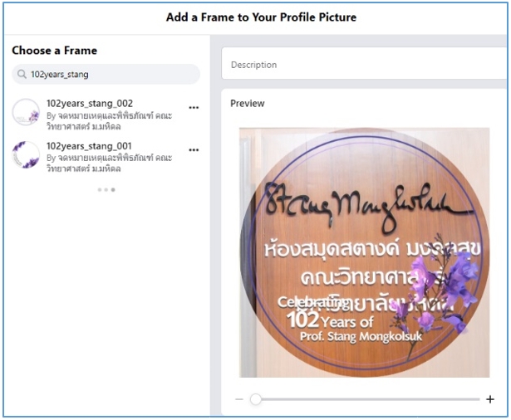Click the author line under 102years_stang_002

(x=108, y=120)
